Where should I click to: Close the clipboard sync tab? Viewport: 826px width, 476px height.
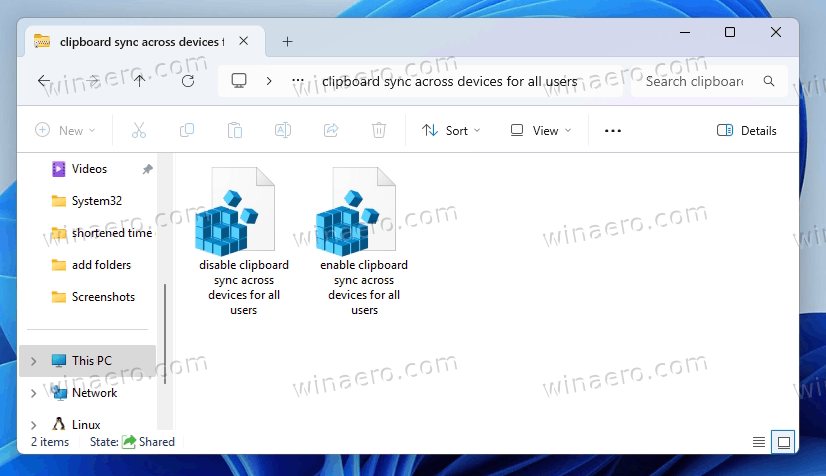pos(243,41)
